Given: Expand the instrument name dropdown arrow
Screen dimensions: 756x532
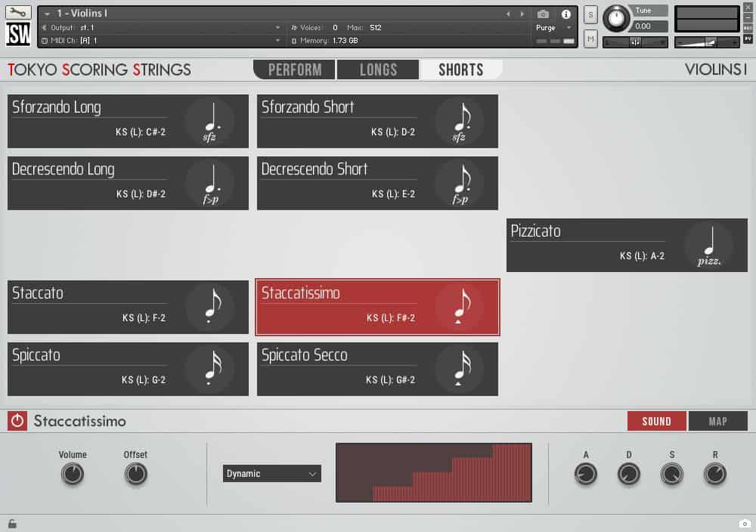Looking at the screenshot, I should (x=47, y=14).
